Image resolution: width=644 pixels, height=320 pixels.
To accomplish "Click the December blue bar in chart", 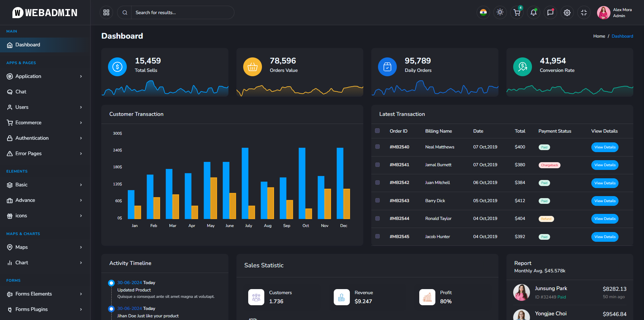I will [340, 183].
